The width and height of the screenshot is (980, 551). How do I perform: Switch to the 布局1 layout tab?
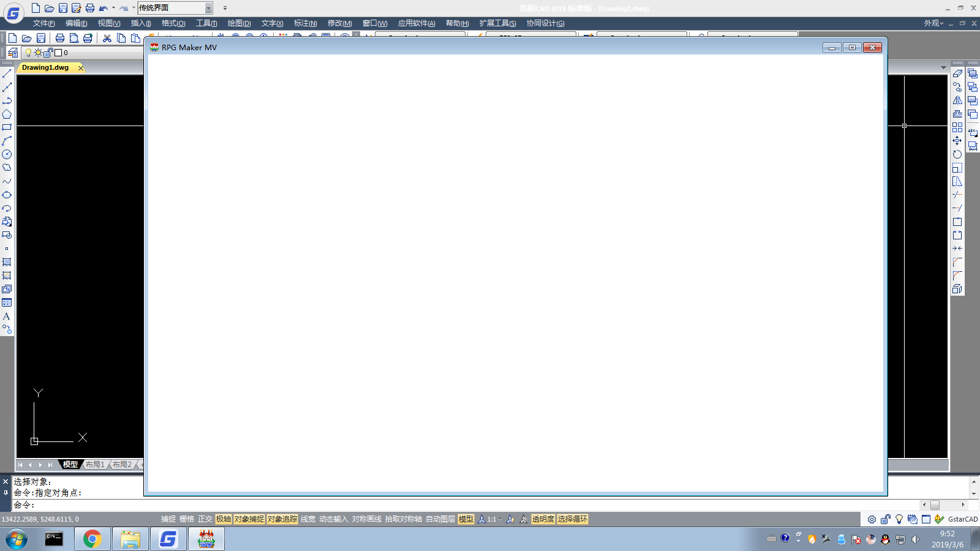pyautogui.click(x=95, y=465)
